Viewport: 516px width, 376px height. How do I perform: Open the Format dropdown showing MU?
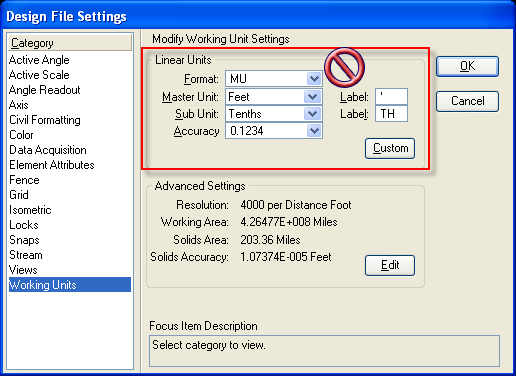274,79
